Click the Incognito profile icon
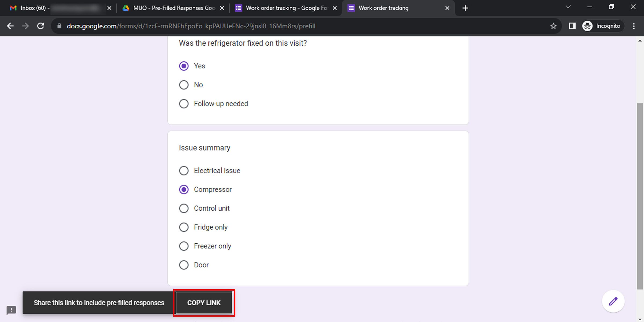Viewport: 644px width, 322px height. (x=587, y=26)
